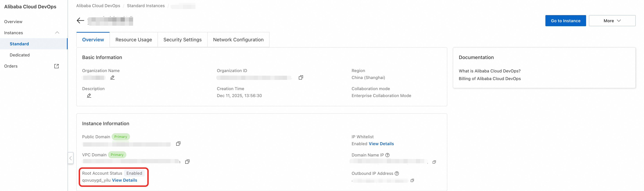Select Dedicated instances in sidebar
The height and width of the screenshot is (191, 644).
20,55
